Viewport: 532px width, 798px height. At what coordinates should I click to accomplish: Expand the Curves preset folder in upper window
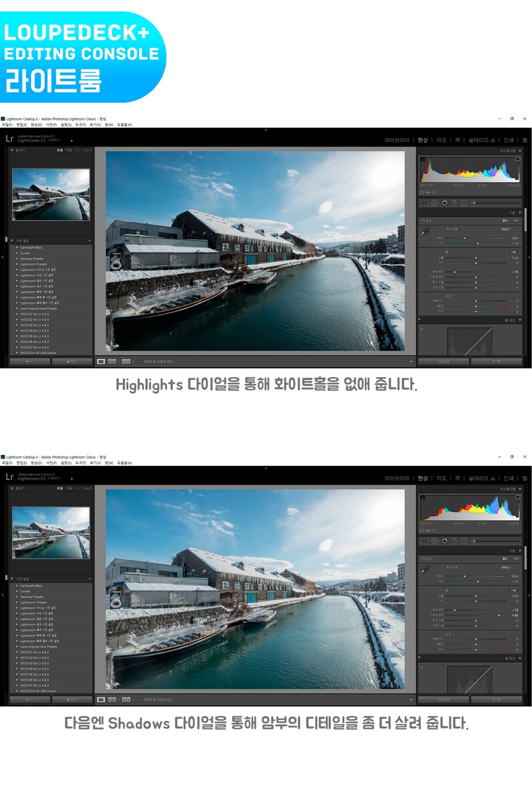coord(17,253)
